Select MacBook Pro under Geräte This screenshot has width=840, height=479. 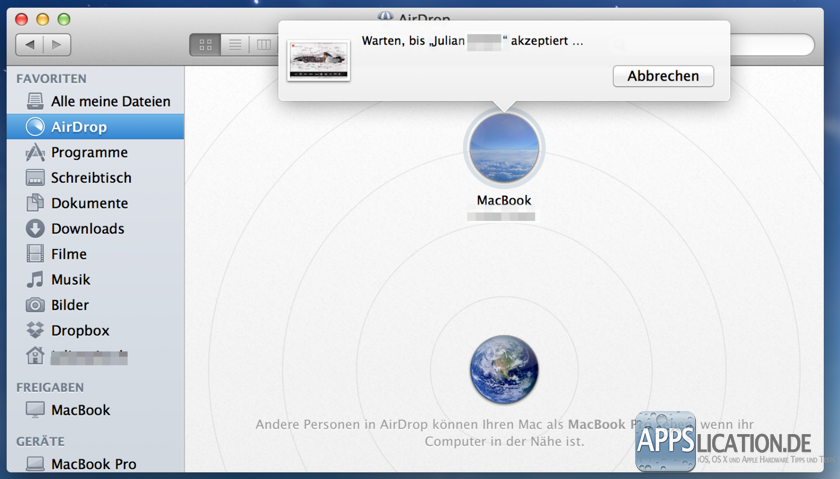click(x=96, y=464)
